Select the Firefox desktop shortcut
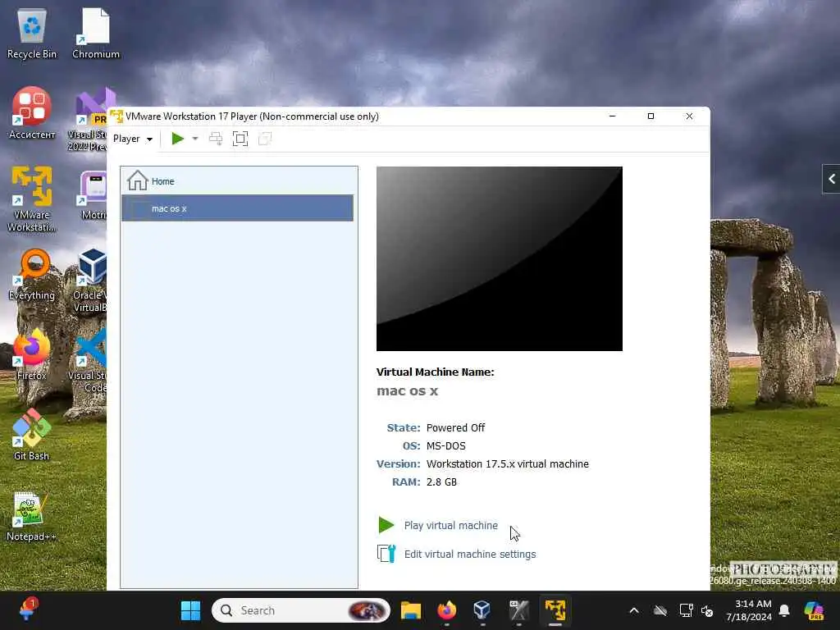Viewport: 840px width, 630px height. (32, 354)
